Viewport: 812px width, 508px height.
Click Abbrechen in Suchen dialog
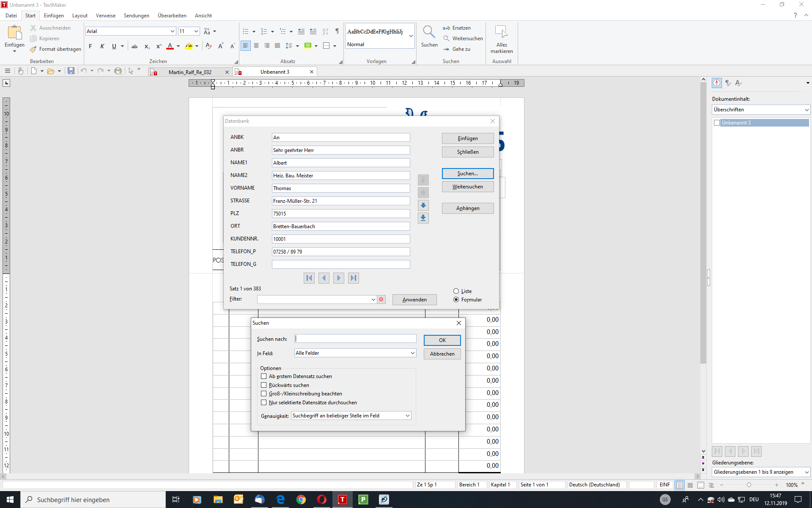coord(442,354)
